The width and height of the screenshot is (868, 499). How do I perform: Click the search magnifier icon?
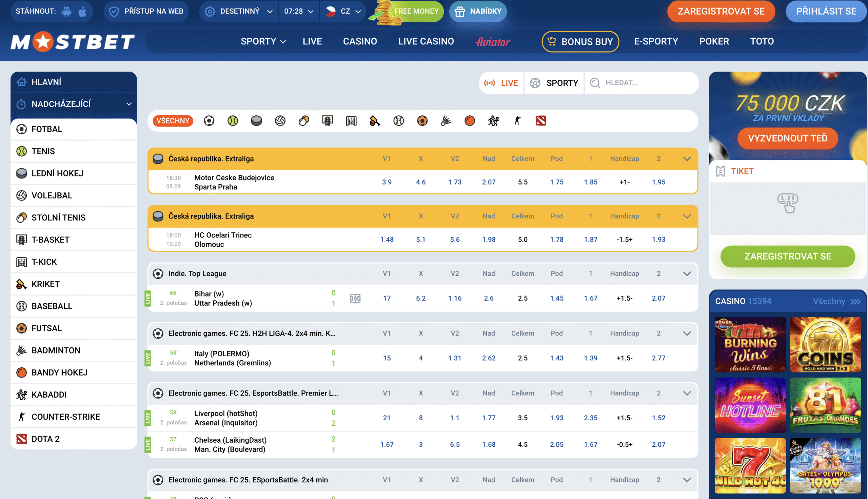pos(595,83)
